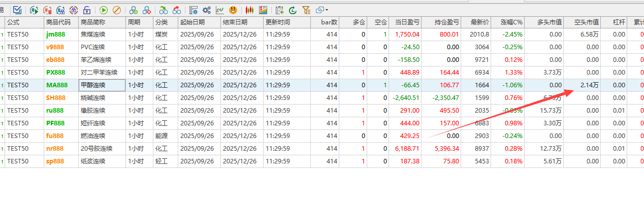Screen dimensions: 644x203
Task: Toggle the blue checkmark select-all icon
Action: [17, 10]
